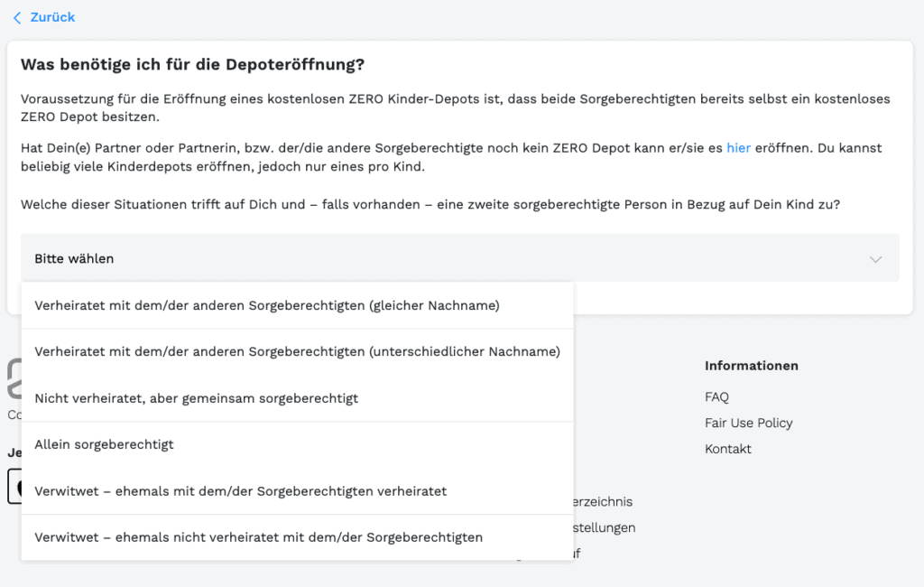Screen dimensions: 924x587
Task: Choose 'Nicht verheiratet, aber gemeinsam sorgeberechtigt'
Action: [x=297, y=398]
